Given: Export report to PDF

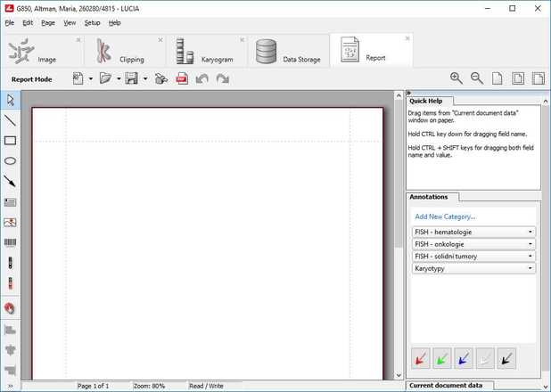Looking at the screenshot, I should [182, 79].
